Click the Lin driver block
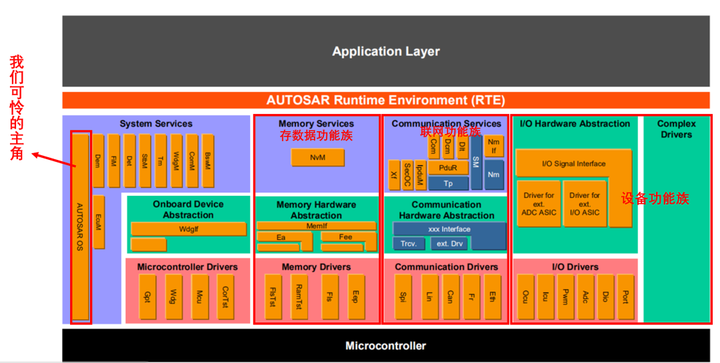 click(x=429, y=296)
